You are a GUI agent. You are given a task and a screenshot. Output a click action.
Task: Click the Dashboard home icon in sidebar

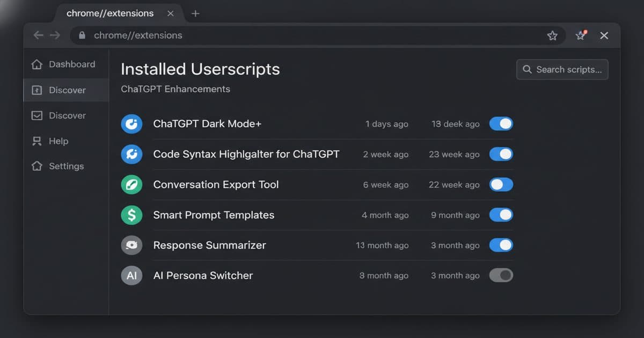(36, 64)
